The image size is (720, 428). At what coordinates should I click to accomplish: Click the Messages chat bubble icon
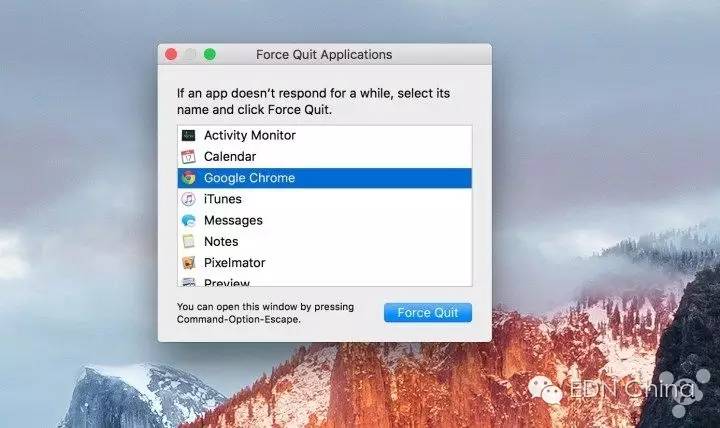(x=188, y=220)
